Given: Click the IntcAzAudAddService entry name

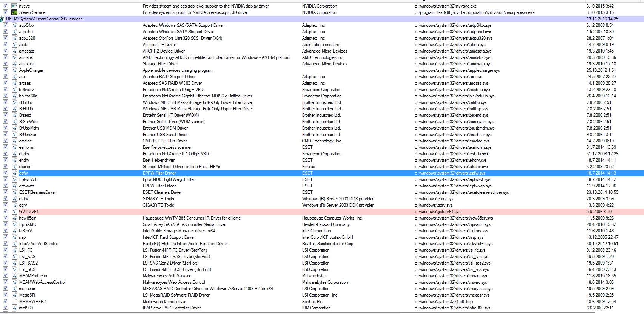Looking at the screenshot, I should 39,244.
